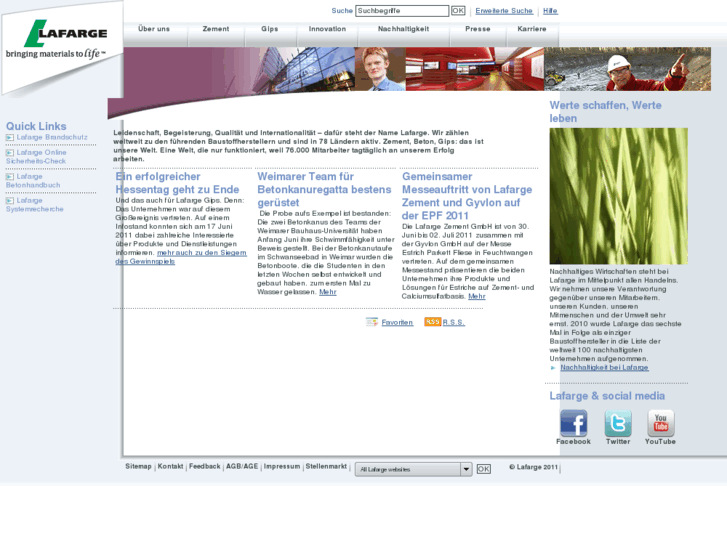Click the arrow icon beside Lafarge Online Sicherheits-Check
Screen dimensions: 727x545
10,153
